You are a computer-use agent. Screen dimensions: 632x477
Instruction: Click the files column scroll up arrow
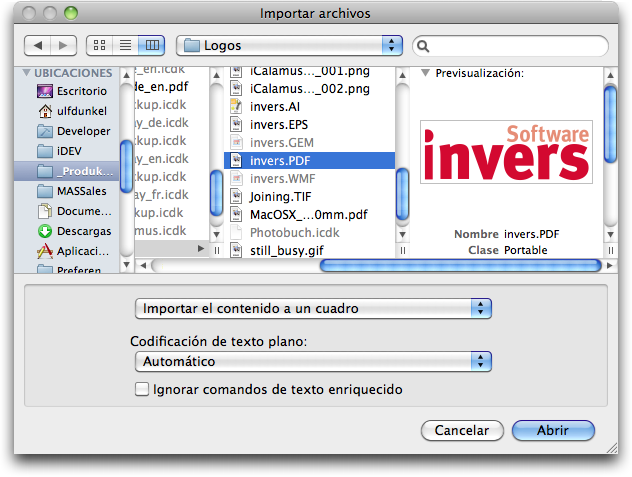pos(402,75)
